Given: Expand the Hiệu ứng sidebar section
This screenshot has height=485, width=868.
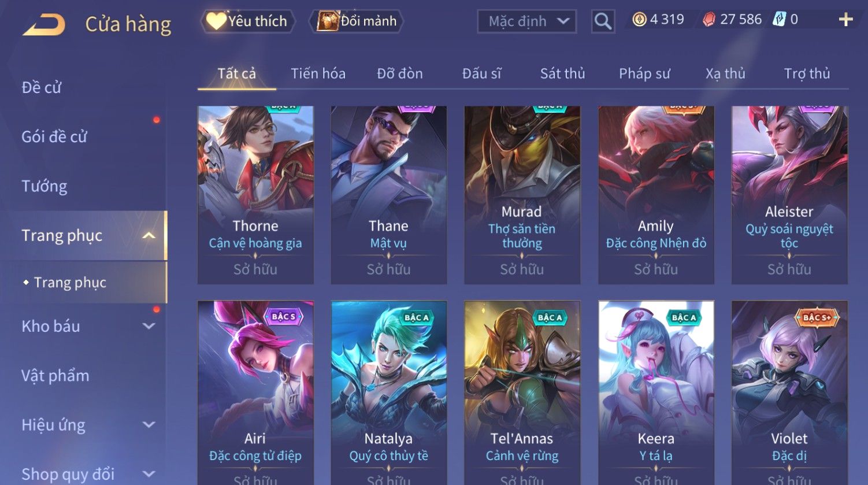Looking at the screenshot, I should click(x=149, y=425).
